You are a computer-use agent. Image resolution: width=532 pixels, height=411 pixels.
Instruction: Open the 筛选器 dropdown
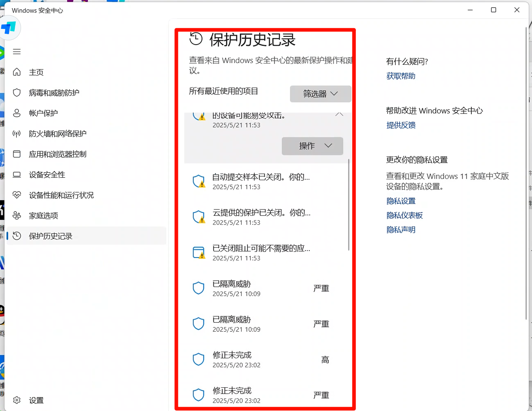tap(321, 94)
